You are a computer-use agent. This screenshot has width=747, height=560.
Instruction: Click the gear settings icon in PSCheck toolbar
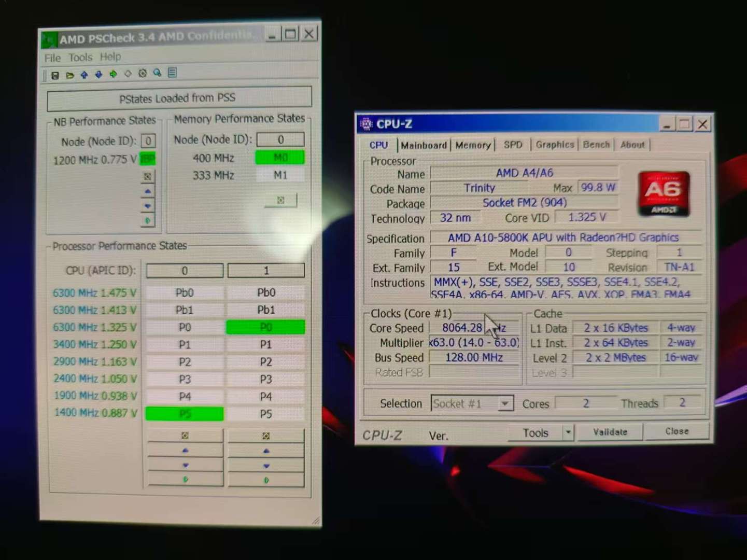click(x=143, y=74)
